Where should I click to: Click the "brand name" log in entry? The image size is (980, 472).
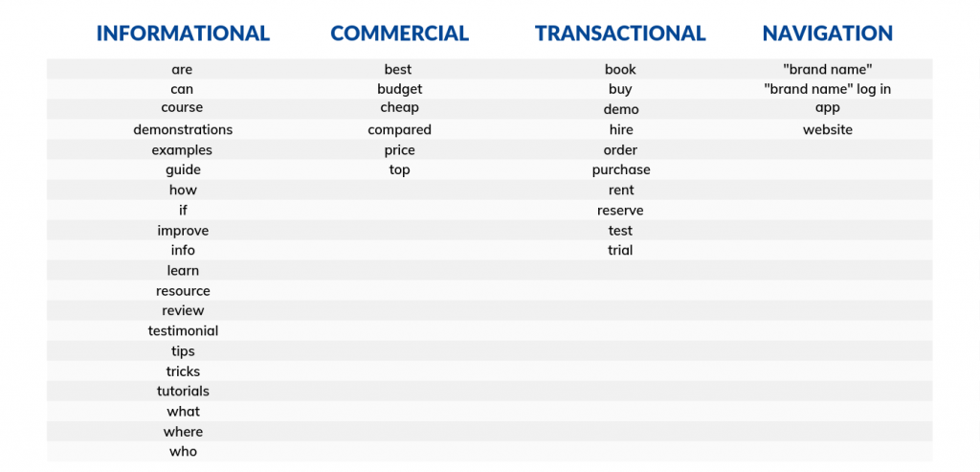coord(828,89)
